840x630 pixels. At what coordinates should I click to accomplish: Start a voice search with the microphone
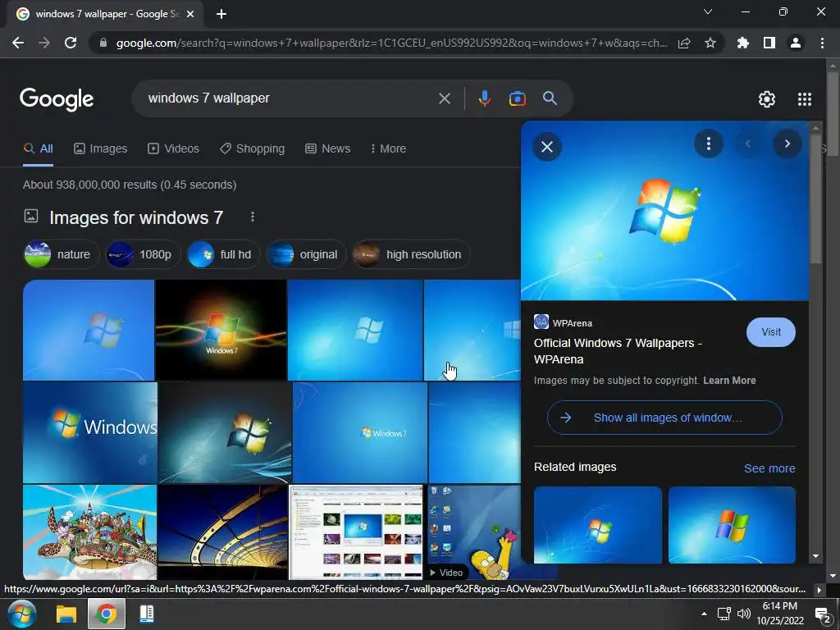point(484,98)
